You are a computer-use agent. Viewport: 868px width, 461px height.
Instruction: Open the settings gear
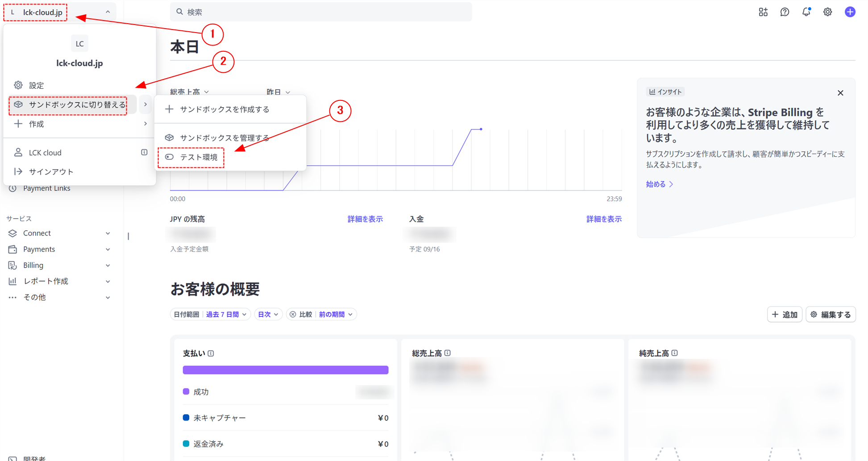pos(827,12)
